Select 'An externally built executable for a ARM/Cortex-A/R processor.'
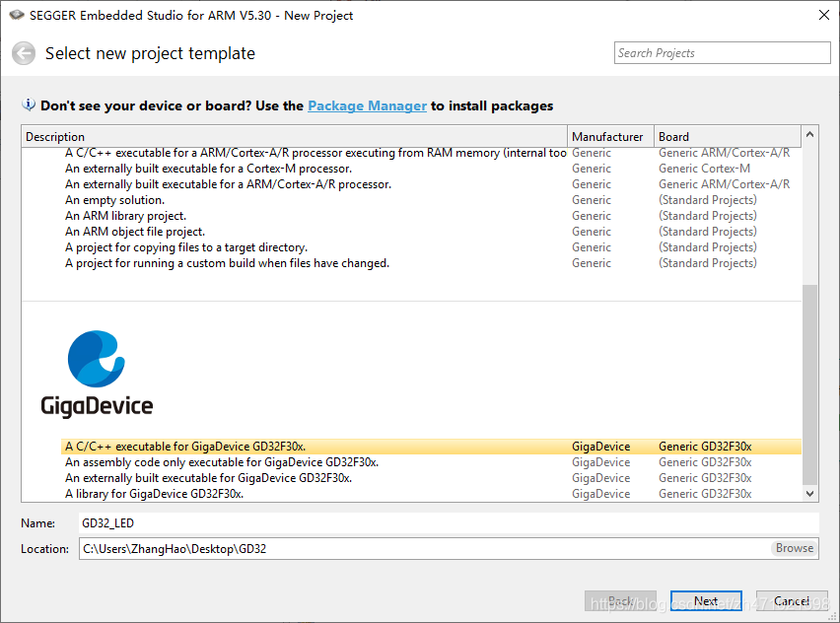This screenshot has height=623, width=840. pos(431,184)
